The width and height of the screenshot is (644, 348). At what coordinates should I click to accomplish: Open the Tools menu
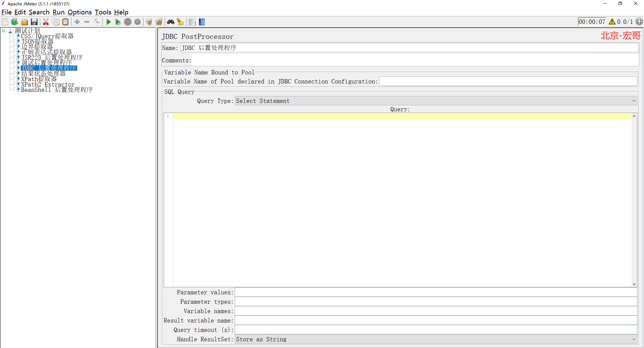pos(103,12)
